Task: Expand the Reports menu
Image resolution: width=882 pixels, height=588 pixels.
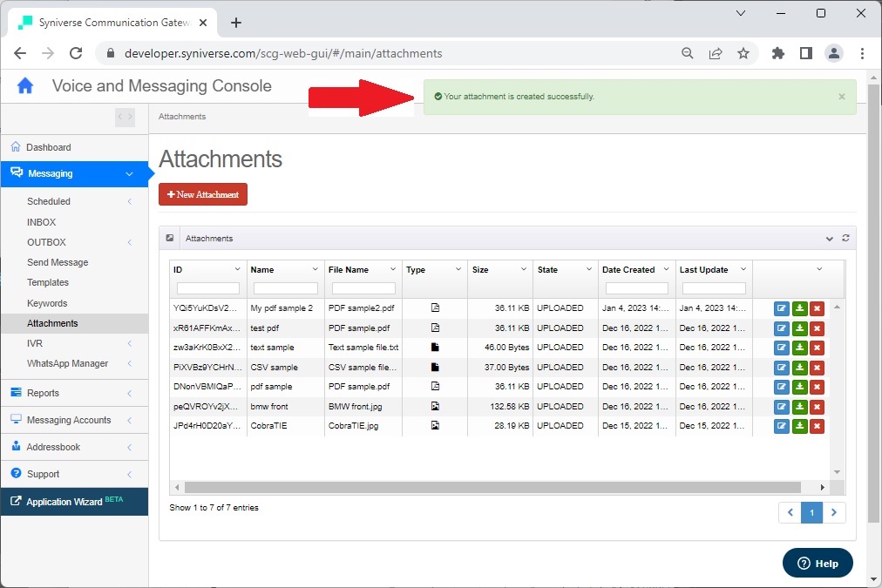Action: (x=74, y=393)
